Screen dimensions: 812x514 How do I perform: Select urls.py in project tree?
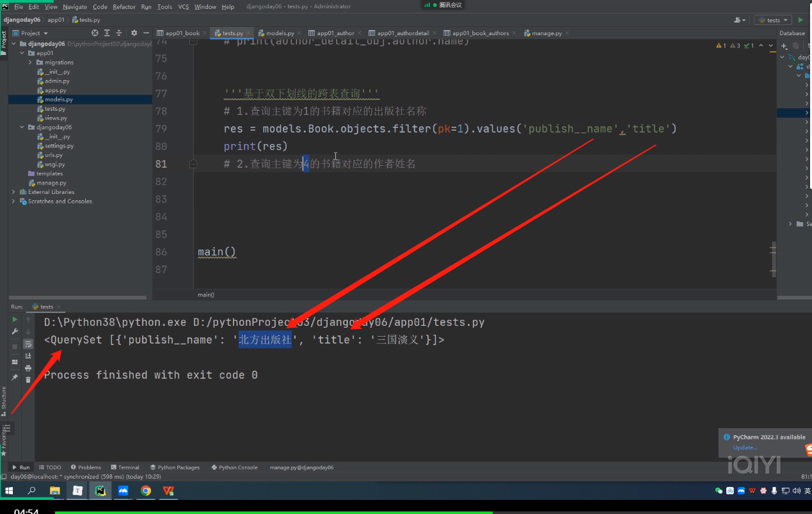54,155
